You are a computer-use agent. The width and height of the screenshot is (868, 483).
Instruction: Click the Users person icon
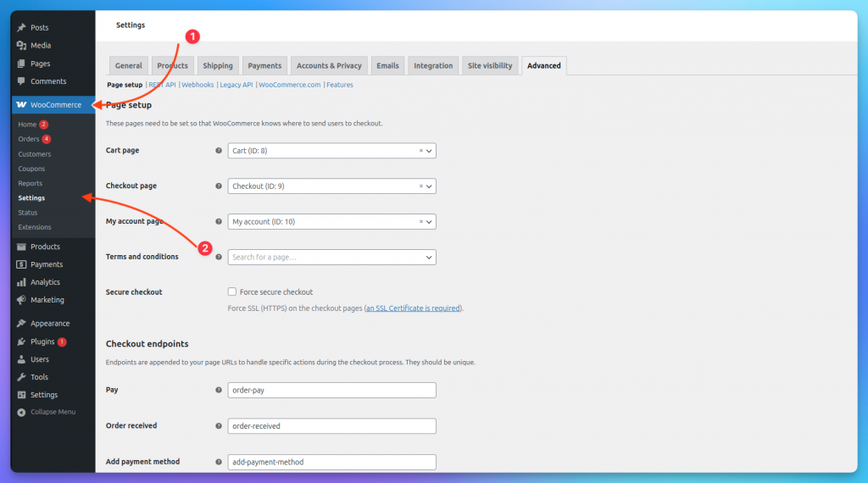click(21, 359)
